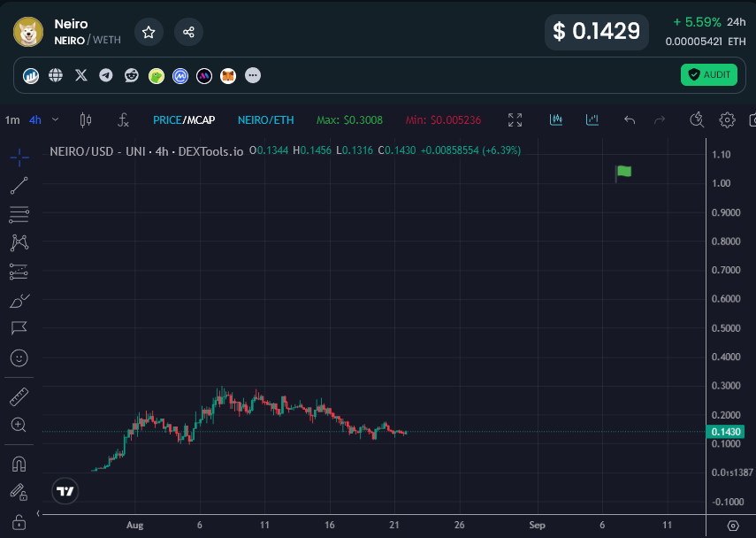Select the pattern drawing tool
The height and width of the screenshot is (538, 756).
click(x=19, y=242)
